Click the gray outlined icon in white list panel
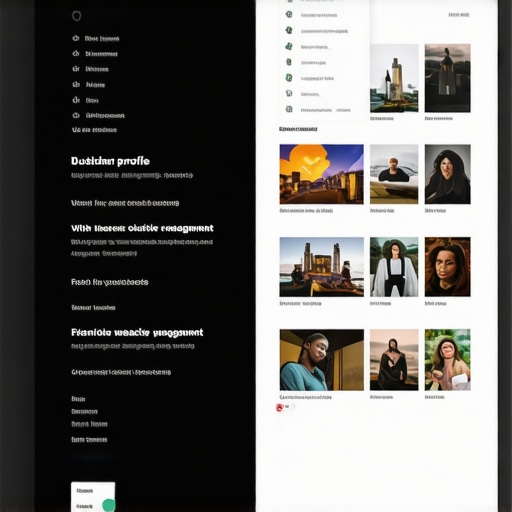Viewport: 512px width, 512px height. (289, 93)
